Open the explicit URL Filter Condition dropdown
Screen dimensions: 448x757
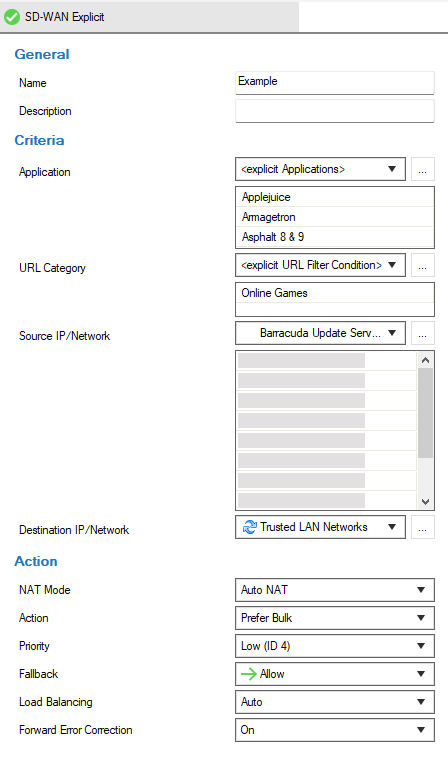pyautogui.click(x=320, y=265)
